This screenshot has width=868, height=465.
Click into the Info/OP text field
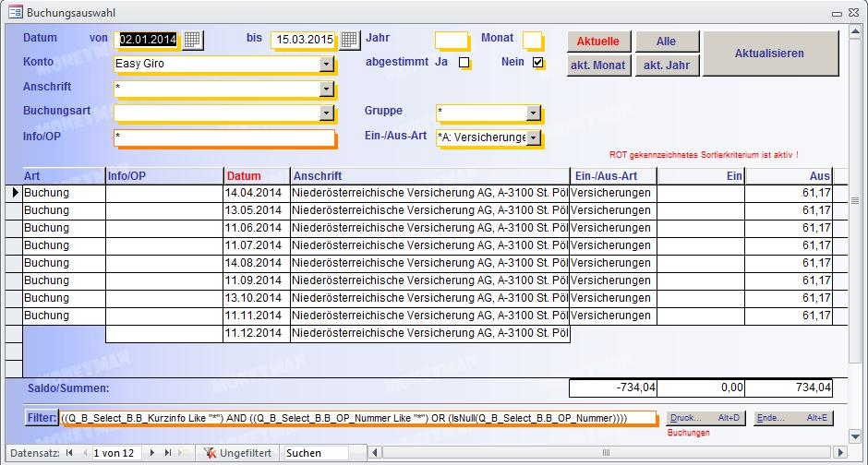point(223,137)
